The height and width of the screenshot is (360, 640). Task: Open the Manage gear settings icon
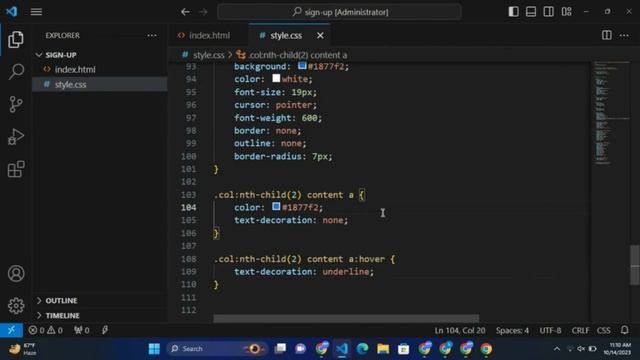(x=16, y=306)
